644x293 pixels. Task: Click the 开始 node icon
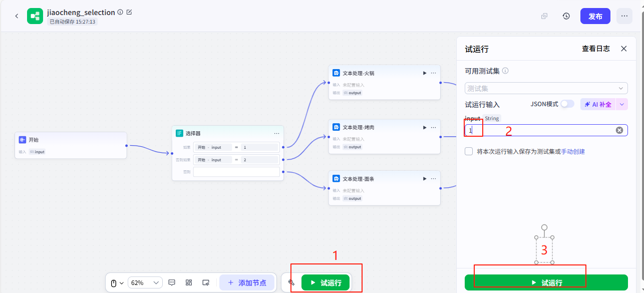(23, 140)
